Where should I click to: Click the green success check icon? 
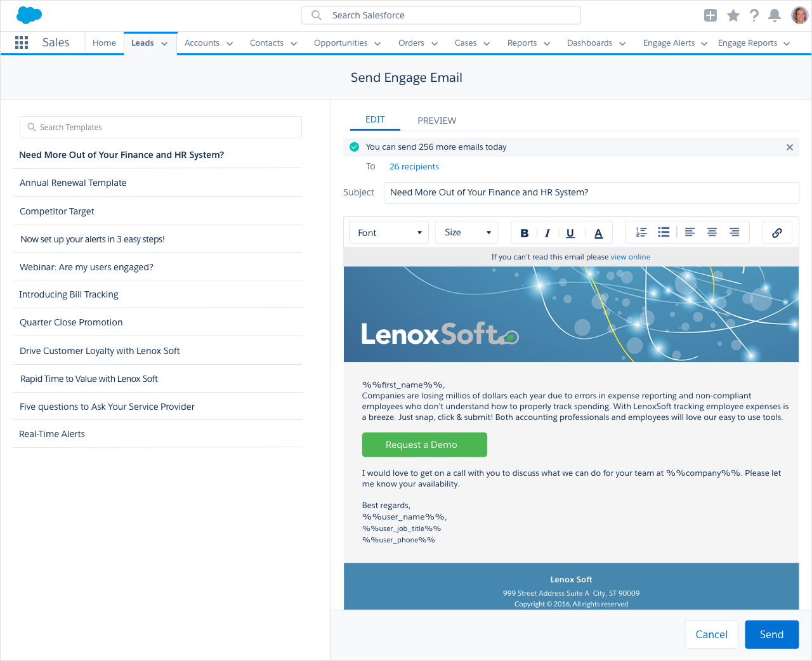pos(355,147)
